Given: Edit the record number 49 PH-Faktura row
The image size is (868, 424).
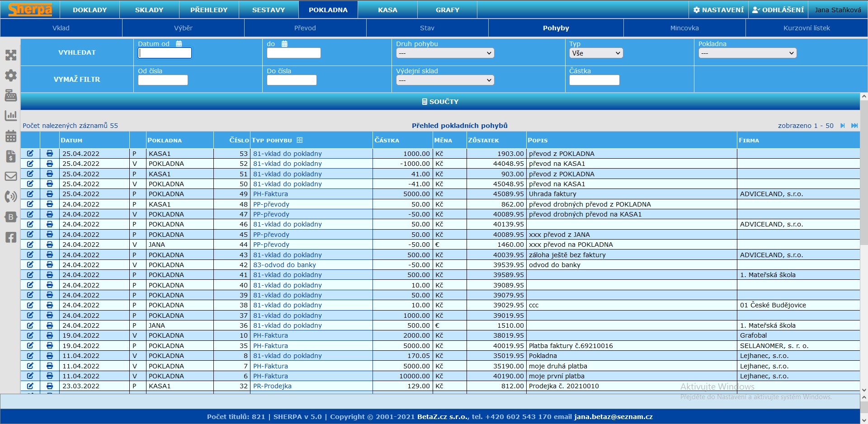Looking at the screenshot, I should (30, 194).
